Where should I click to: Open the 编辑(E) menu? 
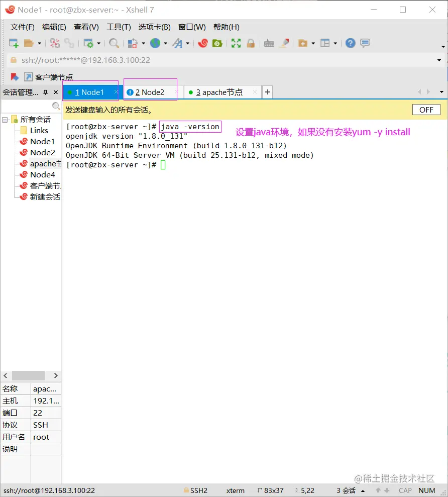coord(54,27)
